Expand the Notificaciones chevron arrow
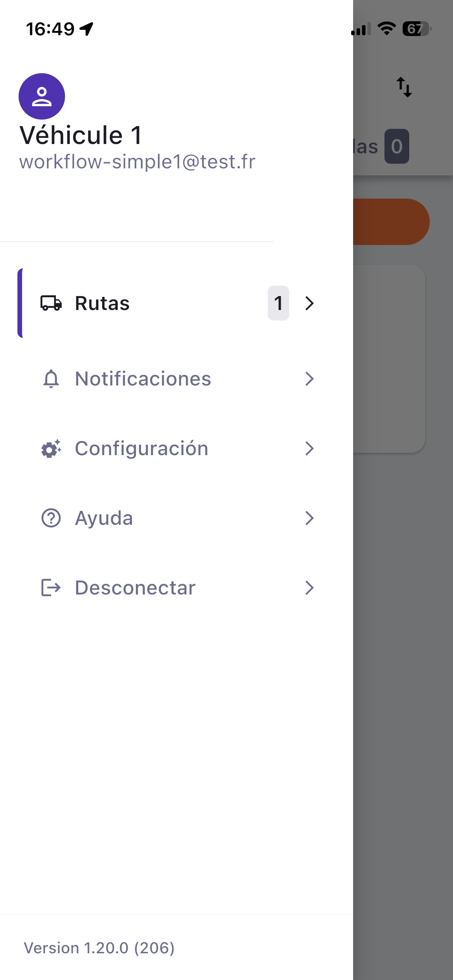This screenshot has height=980, width=453. 309,379
